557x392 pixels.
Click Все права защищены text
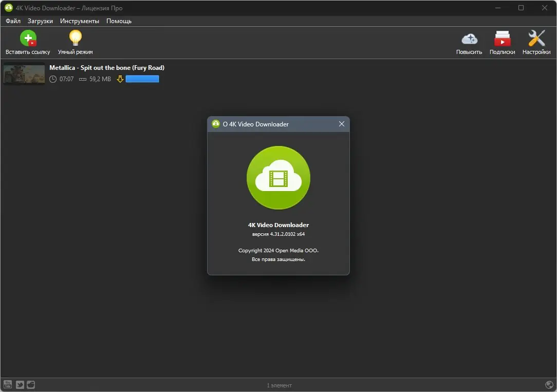[278, 259]
